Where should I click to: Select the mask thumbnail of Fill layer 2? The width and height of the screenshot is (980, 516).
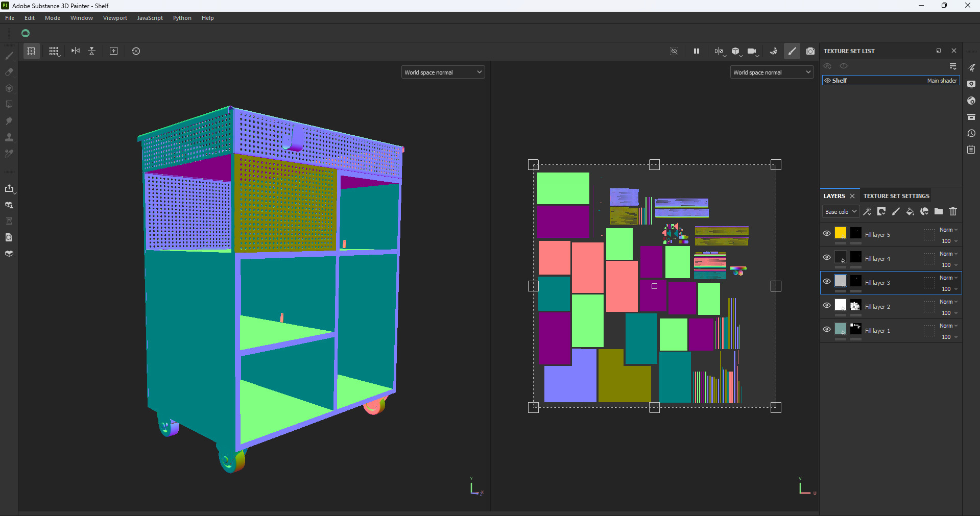tap(856, 305)
